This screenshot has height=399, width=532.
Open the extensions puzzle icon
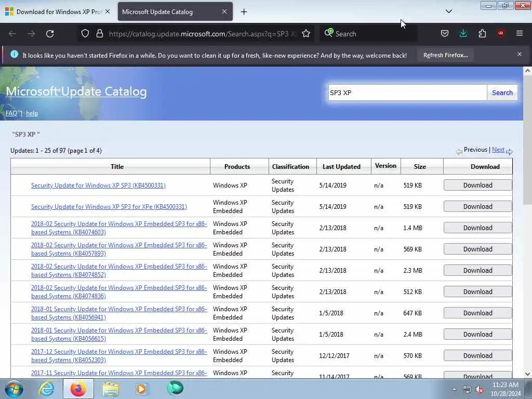point(482,34)
